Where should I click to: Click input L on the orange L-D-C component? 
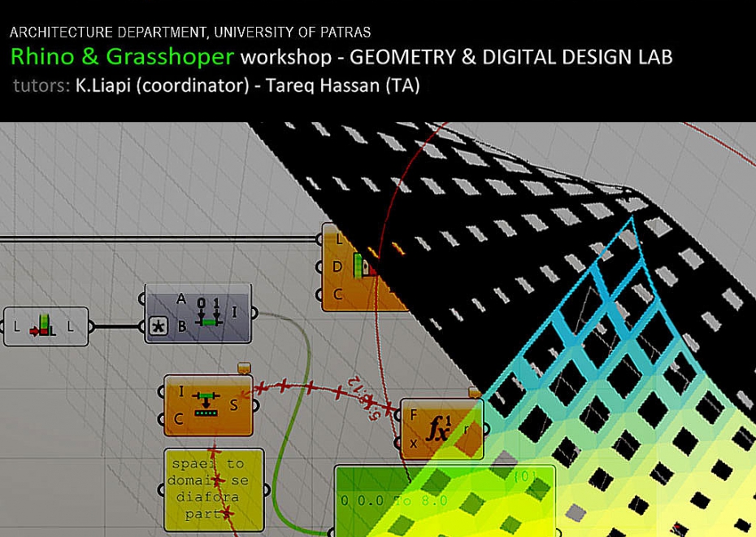pos(339,238)
